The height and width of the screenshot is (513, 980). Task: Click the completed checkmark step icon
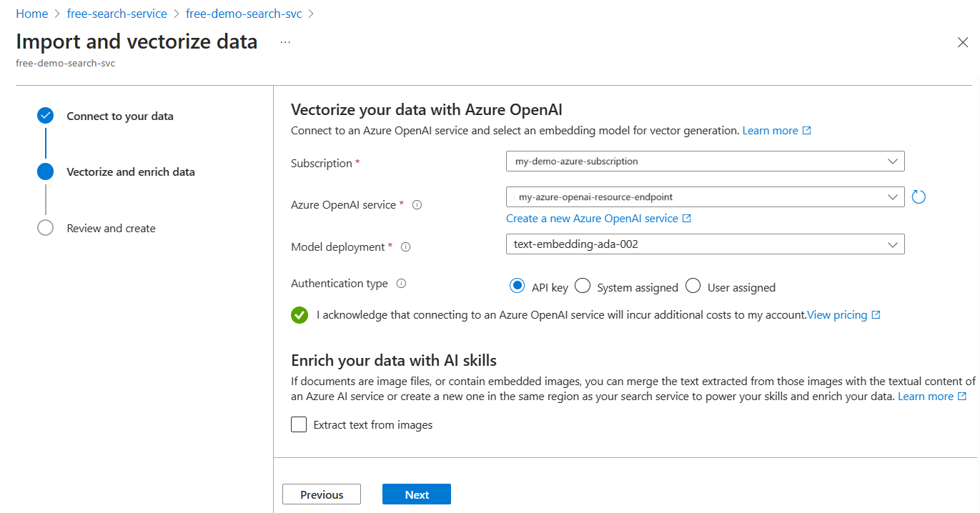tap(46, 116)
